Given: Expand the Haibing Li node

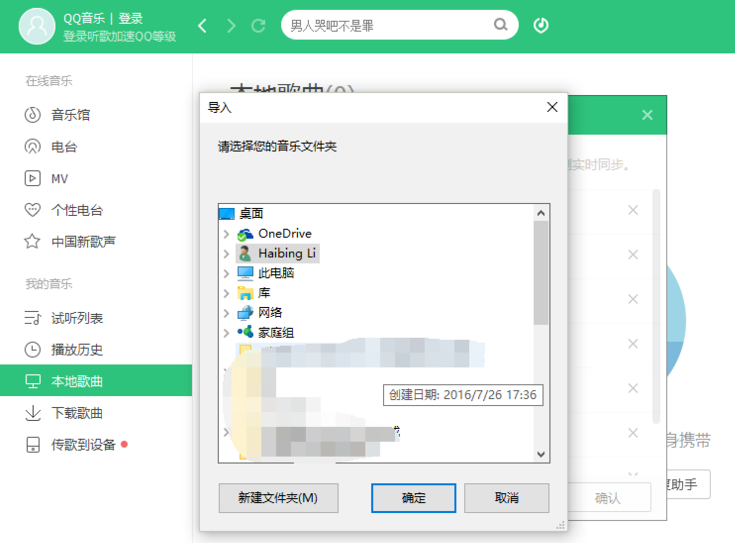Looking at the screenshot, I should click(x=226, y=254).
